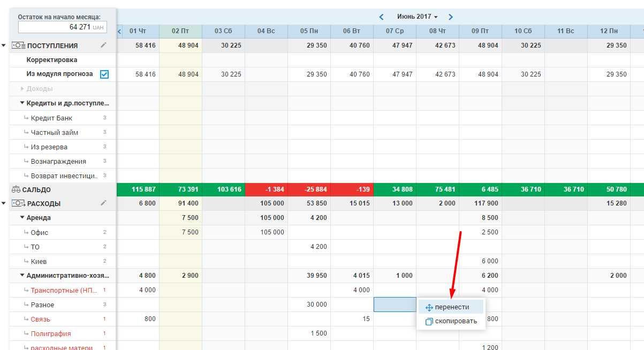Image resolution: width=644 pixels, height=350 pixels.
Task: Expand the greyed-out Доходы group
Action: pos(22,89)
